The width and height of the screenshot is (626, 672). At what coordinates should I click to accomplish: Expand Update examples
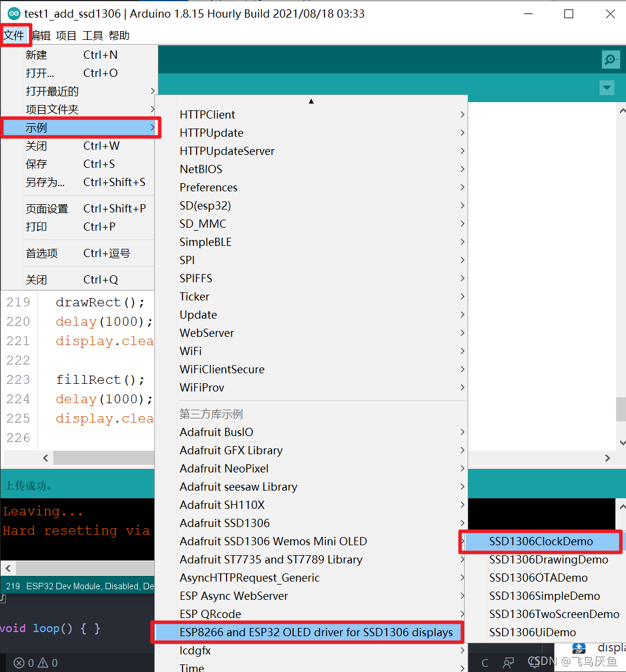tap(311, 315)
